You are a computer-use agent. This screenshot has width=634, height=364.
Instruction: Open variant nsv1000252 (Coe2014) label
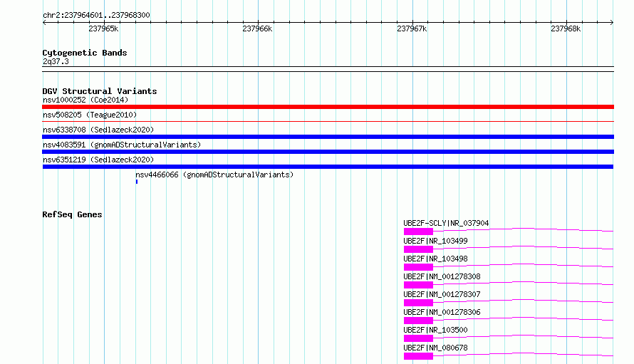pos(85,100)
